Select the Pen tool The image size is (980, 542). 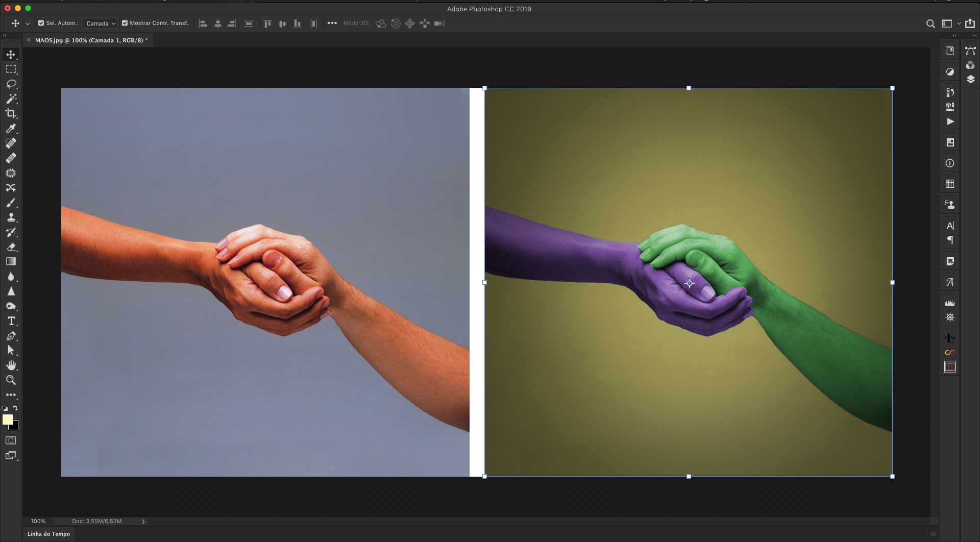point(11,336)
